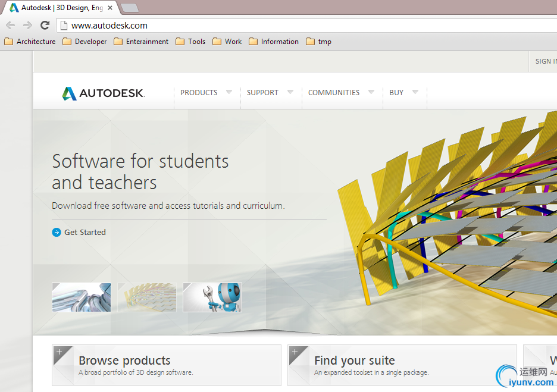Open the Work bookmarks folder

227,42
